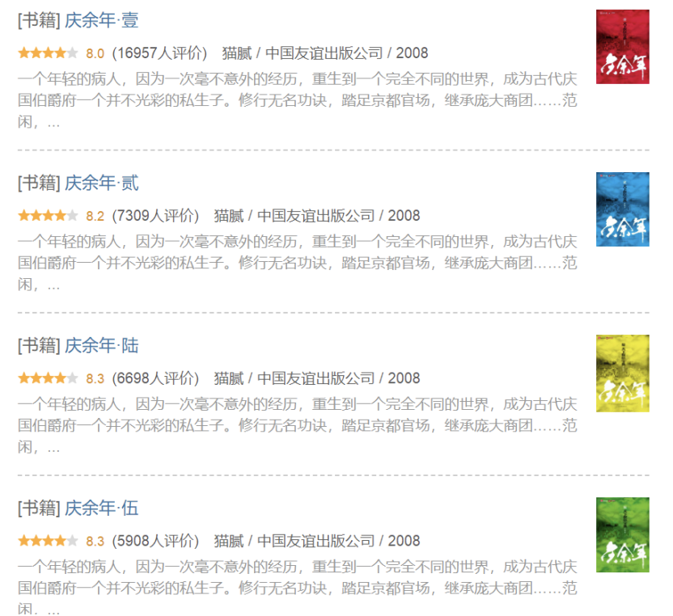Click the 5908人评价 review count
The width and height of the screenshot is (673, 616).
click(x=155, y=541)
